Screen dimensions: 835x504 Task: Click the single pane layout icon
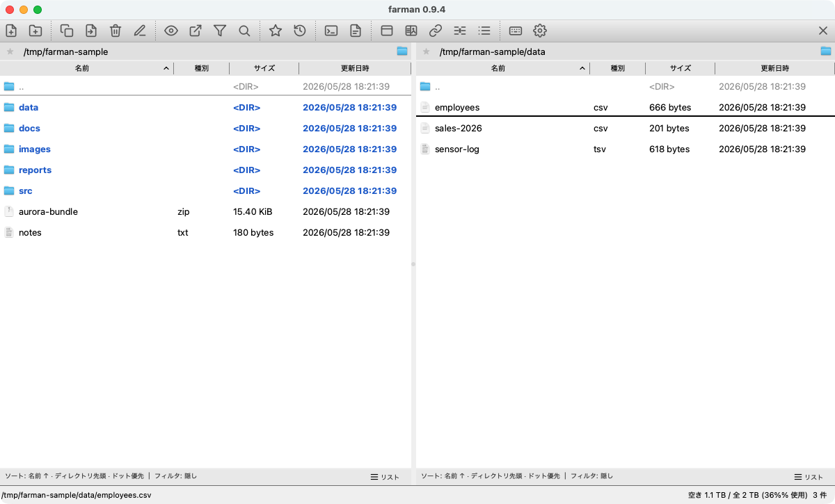click(x=387, y=31)
